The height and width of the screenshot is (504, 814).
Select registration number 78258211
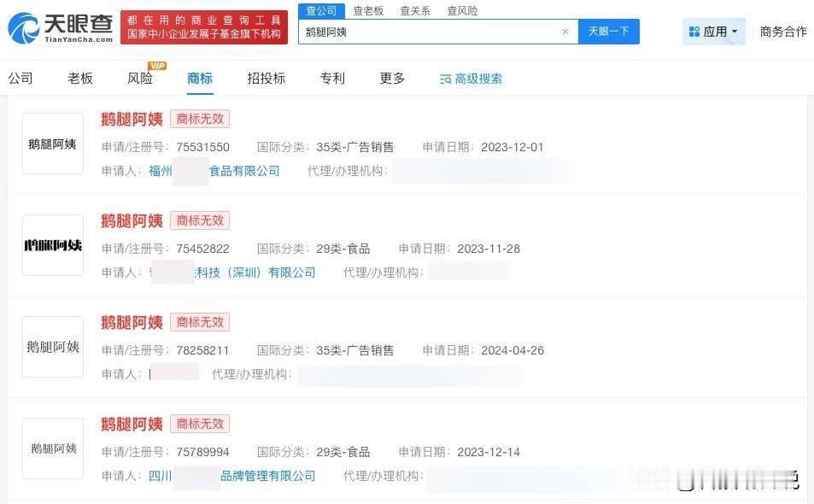(203, 351)
